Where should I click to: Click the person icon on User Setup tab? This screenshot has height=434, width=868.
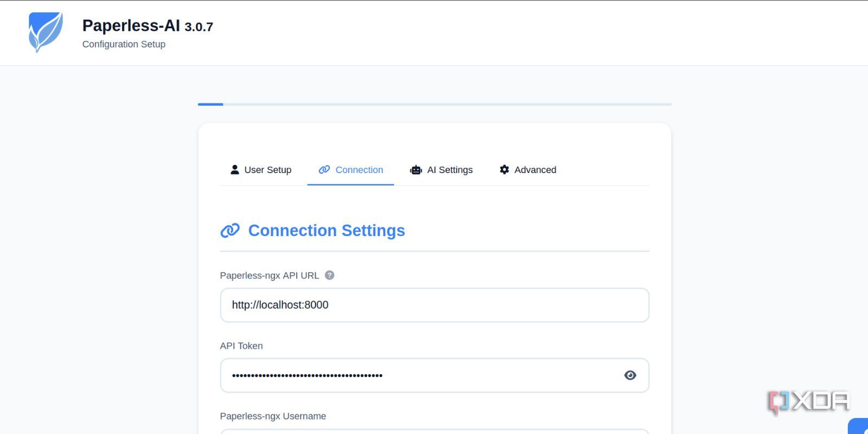(x=234, y=170)
